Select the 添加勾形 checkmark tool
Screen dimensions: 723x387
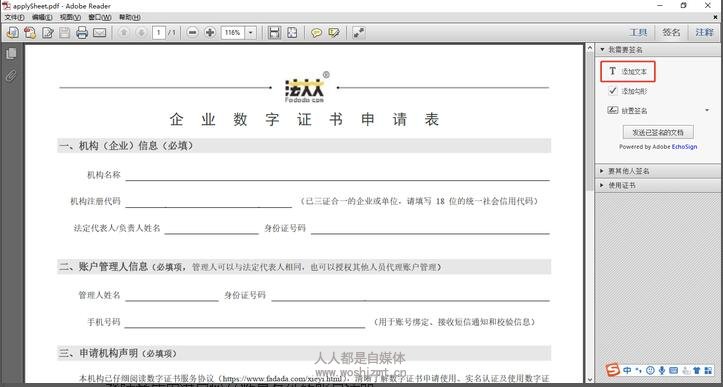point(628,91)
